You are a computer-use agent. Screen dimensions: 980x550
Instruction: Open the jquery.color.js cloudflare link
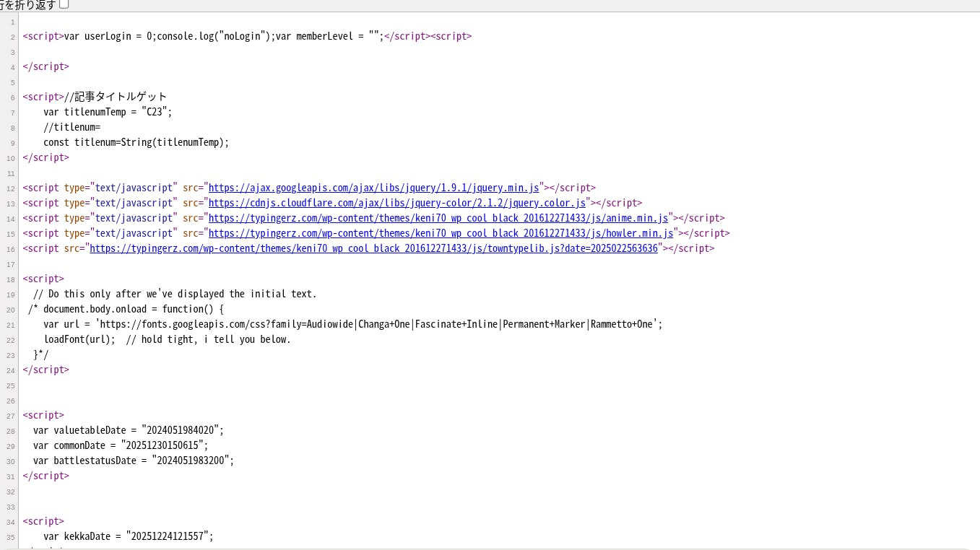coord(396,203)
